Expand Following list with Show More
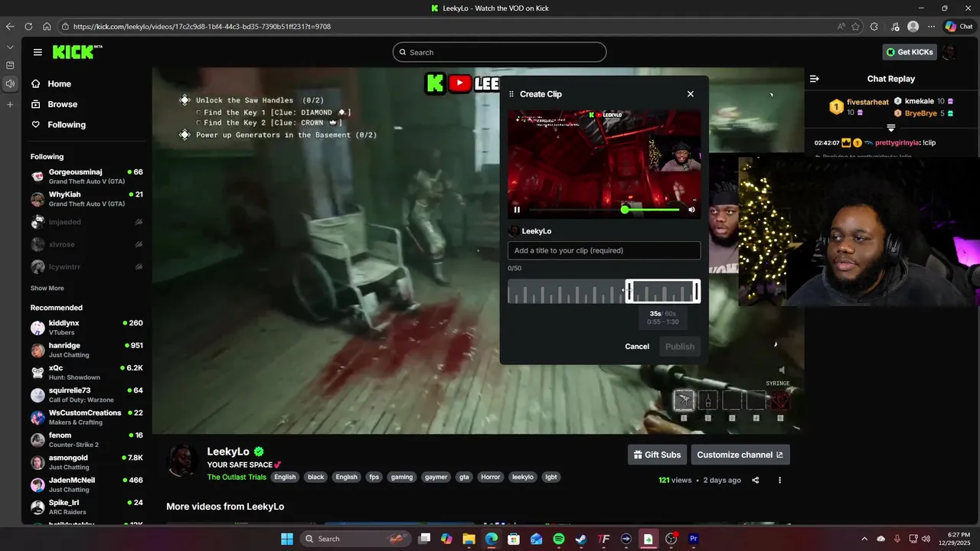The image size is (980, 551). 47,289
